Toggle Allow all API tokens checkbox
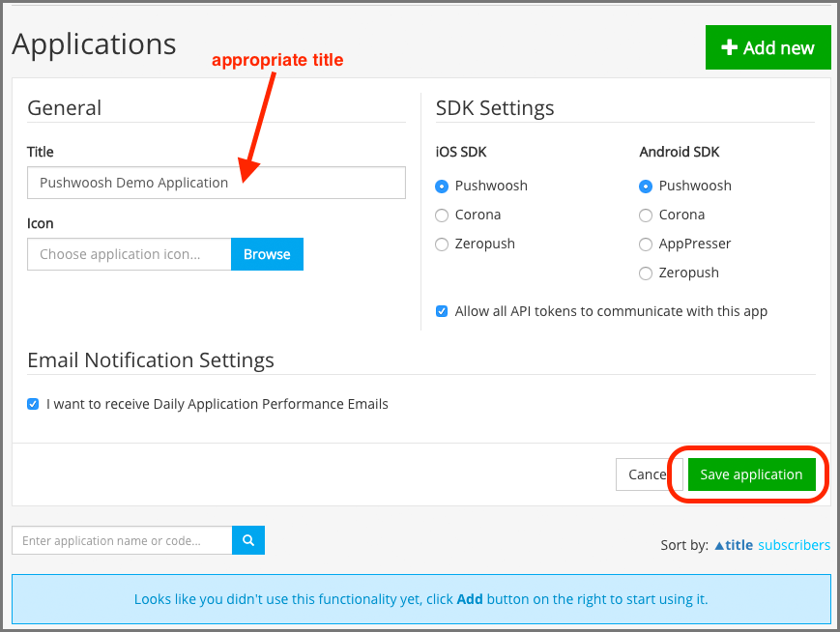The height and width of the screenshot is (632, 840). coord(442,311)
